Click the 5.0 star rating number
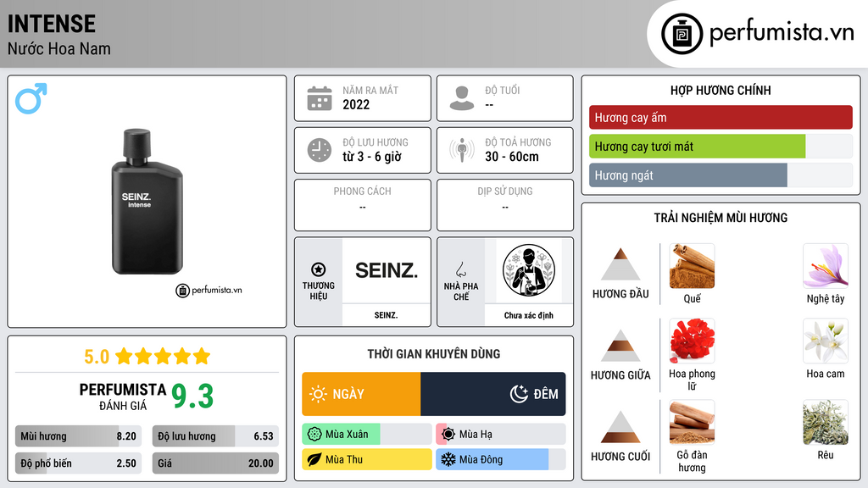The width and height of the screenshot is (868, 488). click(x=97, y=357)
